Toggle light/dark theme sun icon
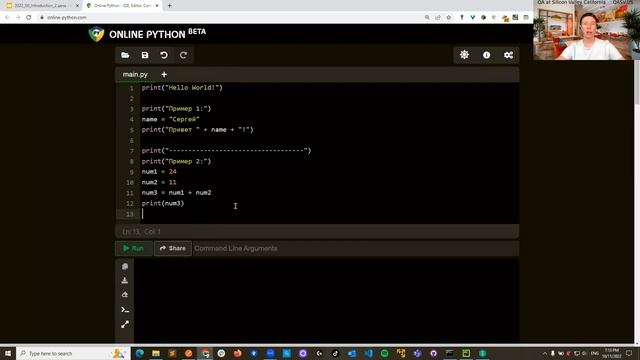The image size is (640, 360). pyautogui.click(x=464, y=55)
